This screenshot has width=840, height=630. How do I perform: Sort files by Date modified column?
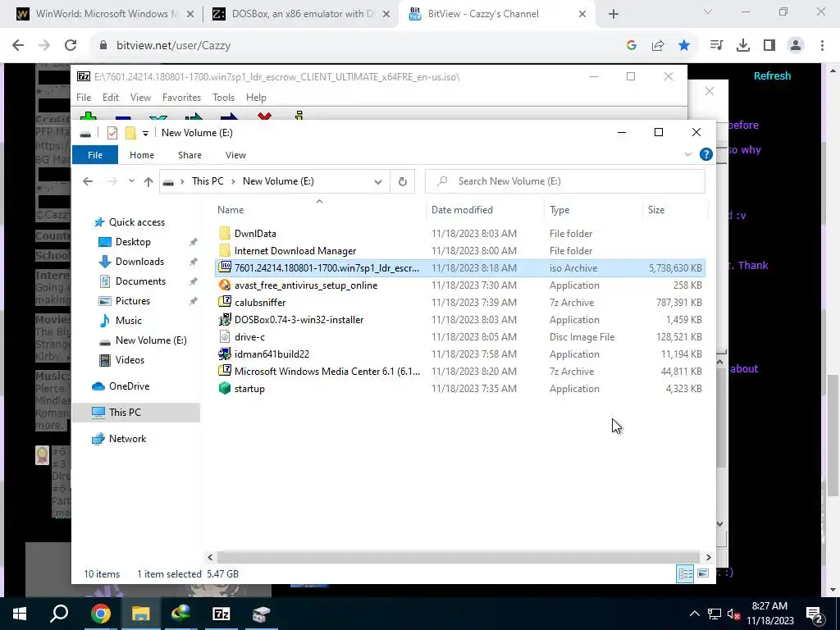[x=486, y=210]
